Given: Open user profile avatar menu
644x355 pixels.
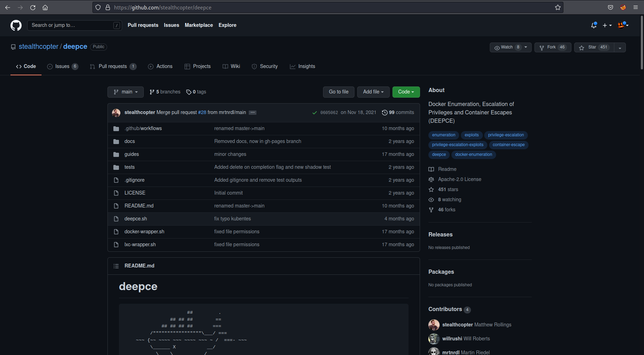Looking at the screenshot, I should [623, 25].
